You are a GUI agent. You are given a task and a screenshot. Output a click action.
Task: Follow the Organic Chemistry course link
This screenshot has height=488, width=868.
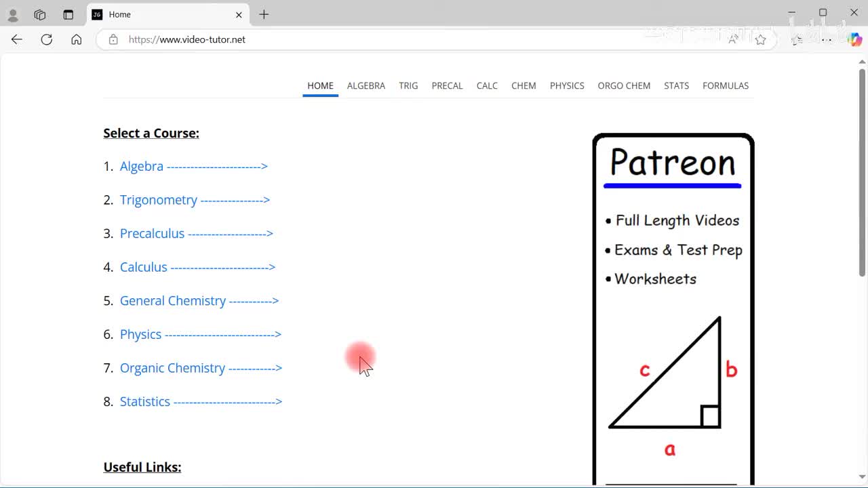pyautogui.click(x=201, y=367)
